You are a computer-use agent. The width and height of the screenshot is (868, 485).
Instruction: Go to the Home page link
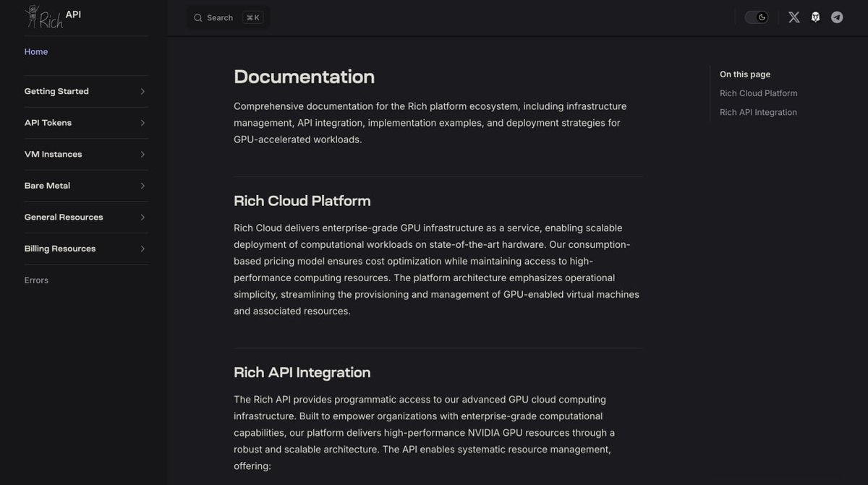click(36, 52)
